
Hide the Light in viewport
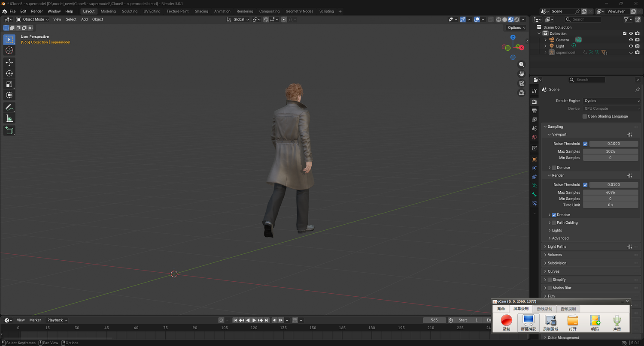tap(631, 46)
